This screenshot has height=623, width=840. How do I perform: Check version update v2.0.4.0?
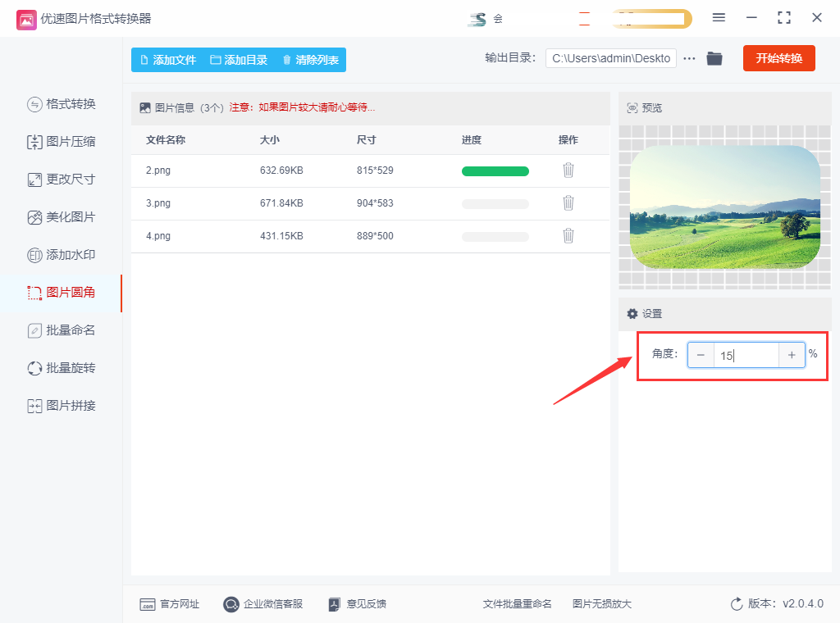point(777,604)
